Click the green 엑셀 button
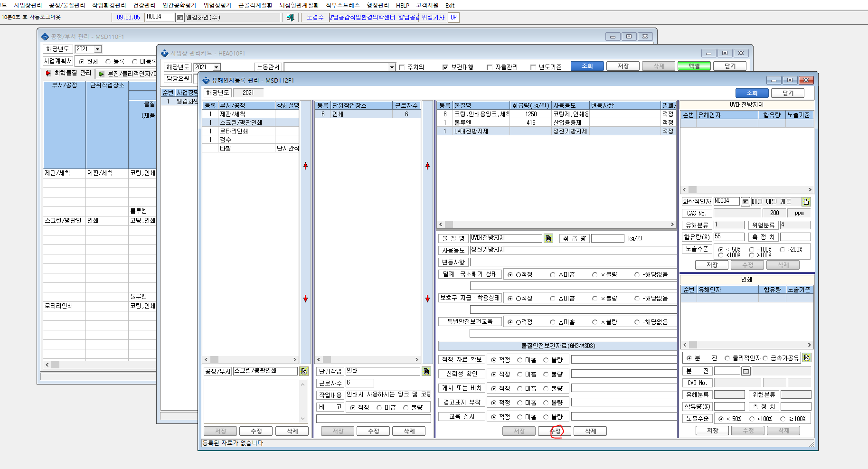868x469 pixels. [x=694, y=66]
